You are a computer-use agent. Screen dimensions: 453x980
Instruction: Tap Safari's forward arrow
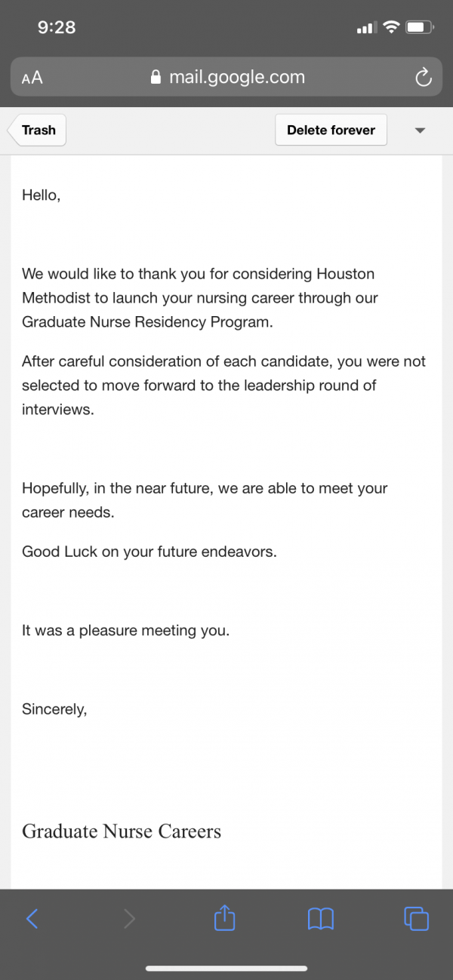click(x=129, y=918)
